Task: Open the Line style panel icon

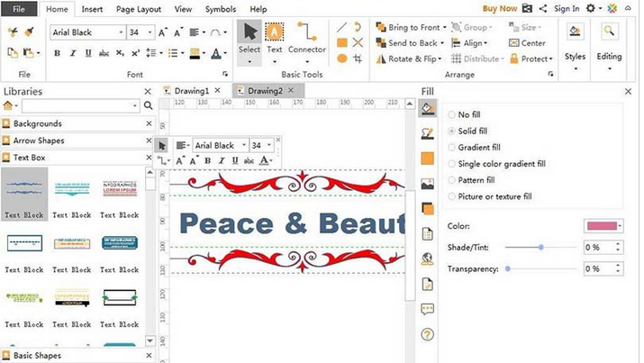Action: (428, 133)
